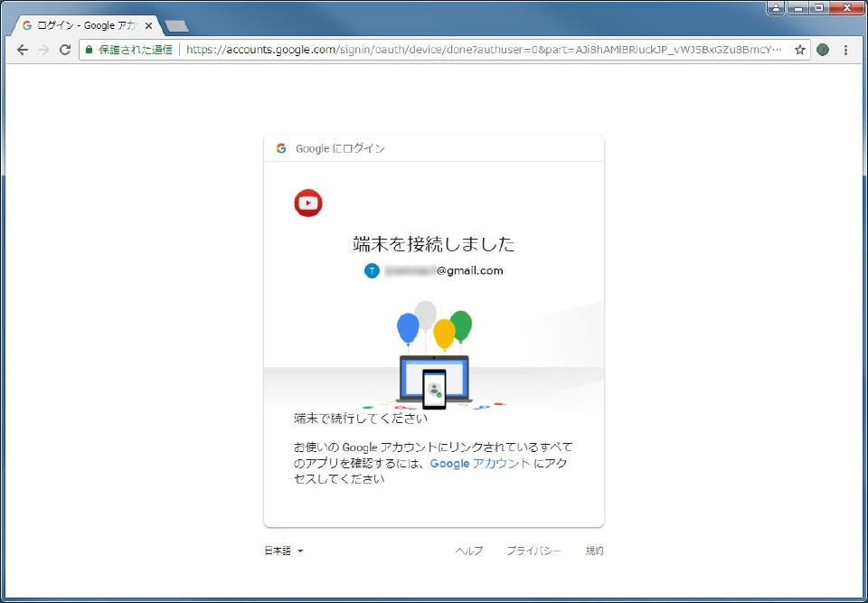The width and height of the screenshot is (868, 603).
Task: Open the 規約 footer link
Action: click(595, 551)
